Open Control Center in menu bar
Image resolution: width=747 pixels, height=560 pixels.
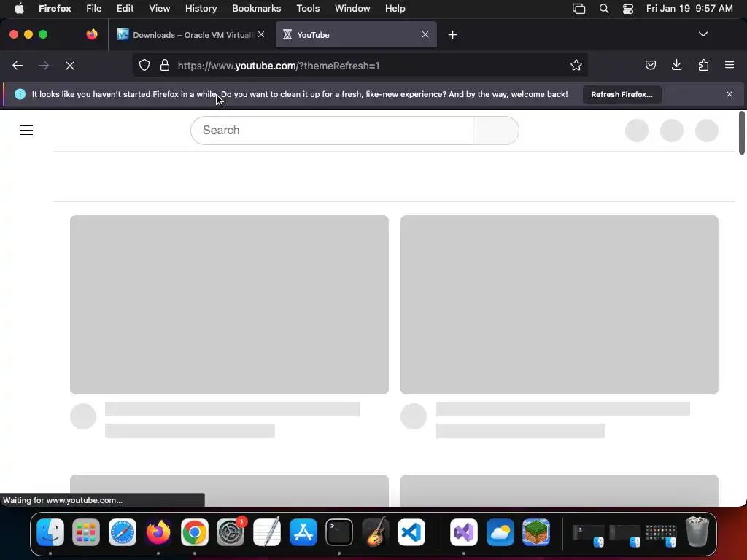[628, 9]
